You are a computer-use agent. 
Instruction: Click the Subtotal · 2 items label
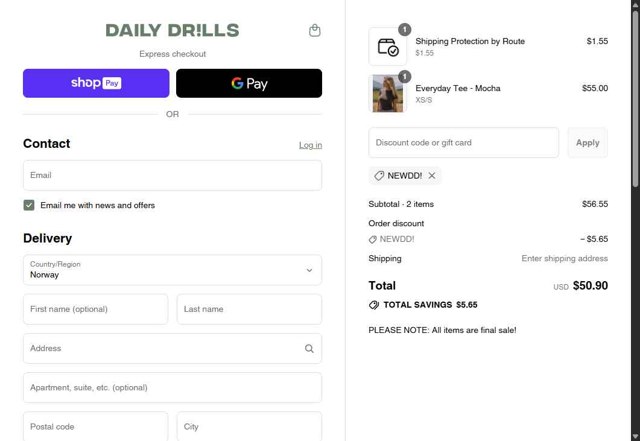click(x=401, y=204)
